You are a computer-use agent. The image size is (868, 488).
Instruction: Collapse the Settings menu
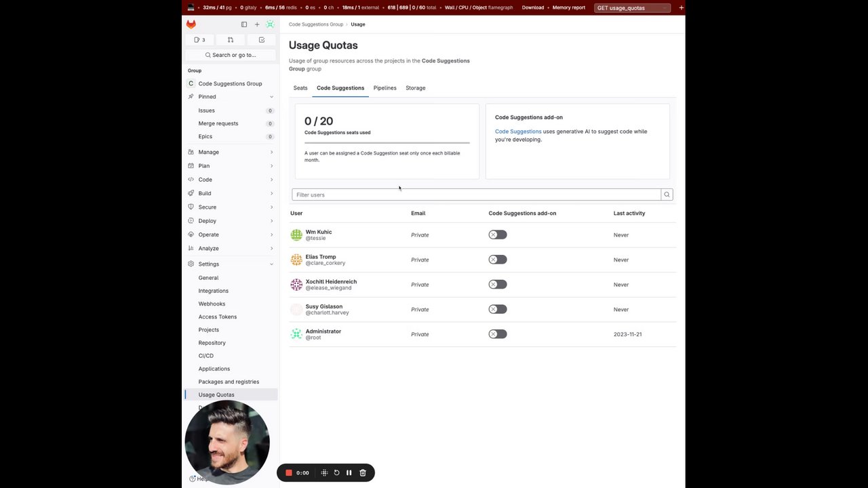(231, 264)
